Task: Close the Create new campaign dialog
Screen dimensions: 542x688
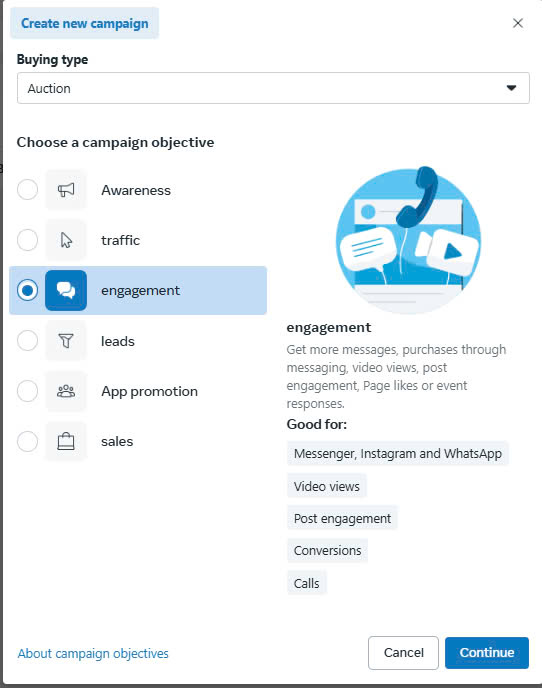Action: 518,23
